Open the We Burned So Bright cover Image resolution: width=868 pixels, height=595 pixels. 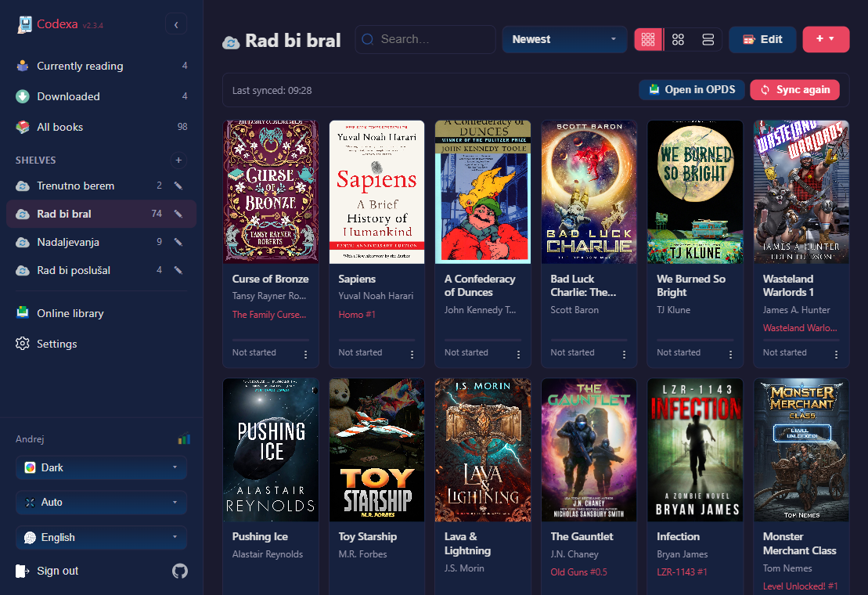click(695, 192)
